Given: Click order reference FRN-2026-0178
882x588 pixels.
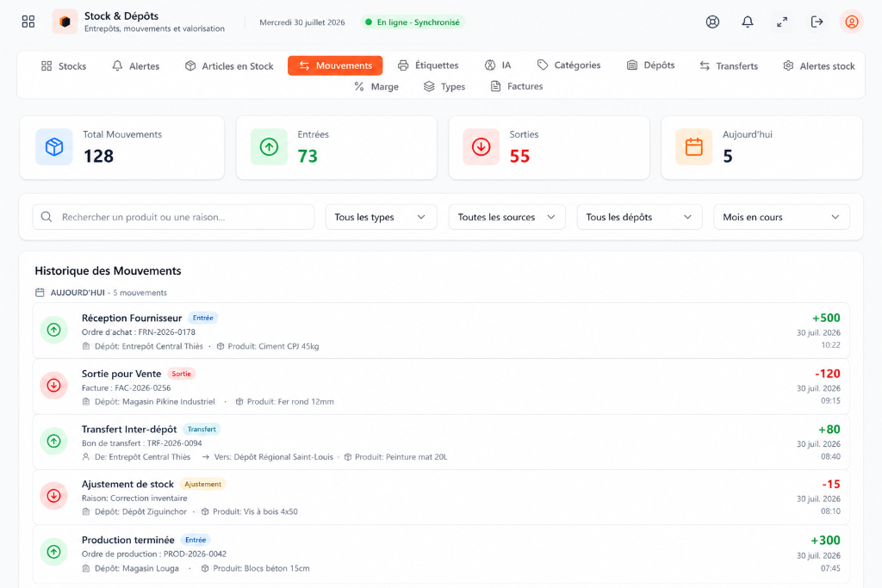Looking at the screenshot, I should (167, 332).
